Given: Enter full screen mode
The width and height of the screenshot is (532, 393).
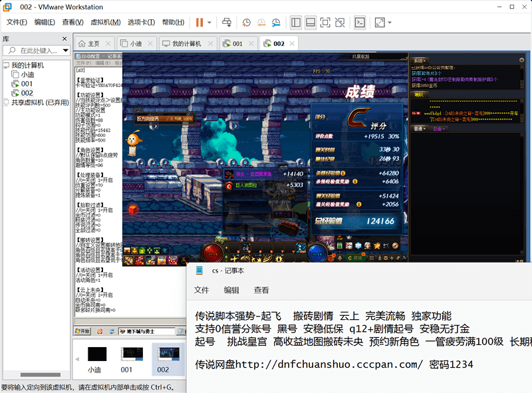Looking at the screenshot, I should [x=325, y=23].
